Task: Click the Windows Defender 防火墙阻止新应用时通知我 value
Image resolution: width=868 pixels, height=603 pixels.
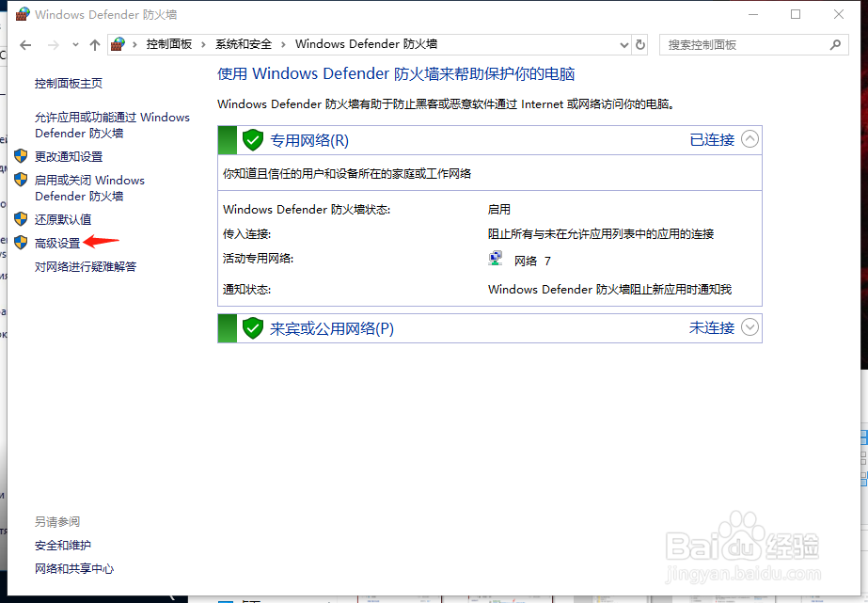Action: pos(610,289)
